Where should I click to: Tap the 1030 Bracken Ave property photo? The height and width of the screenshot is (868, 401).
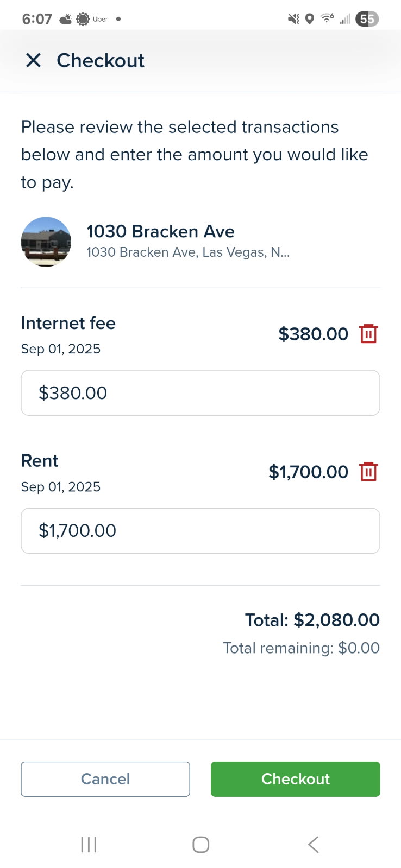pyautogui.click(x=46, y=242)
